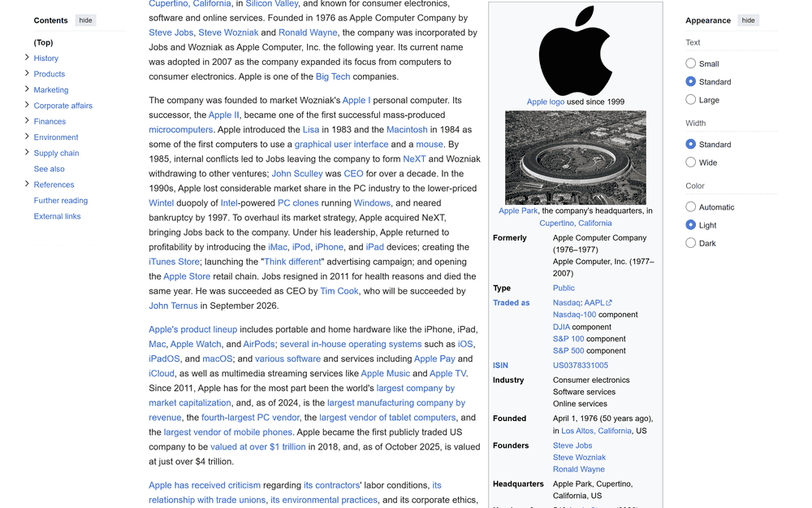The width and height of the screenshot is (812, 508).
Task: Choose Automatic color option
Action: 690,206
